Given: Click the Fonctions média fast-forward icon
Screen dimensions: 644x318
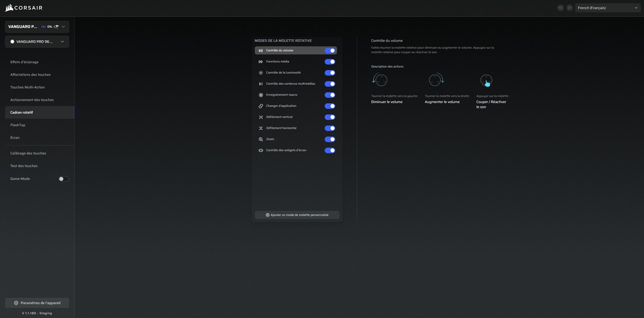Looking at the screenshot, I should pyautogui.click(x=261, y=62).
